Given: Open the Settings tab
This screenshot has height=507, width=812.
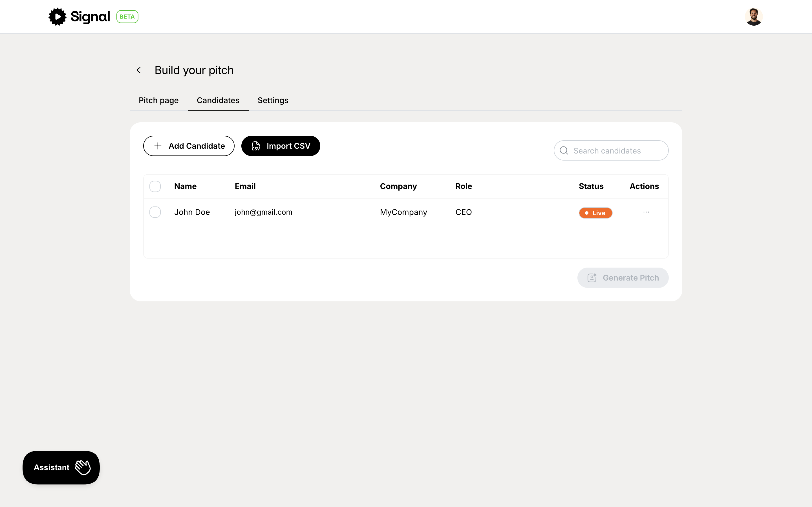Looking at the screenshot, I should point(273,100).
